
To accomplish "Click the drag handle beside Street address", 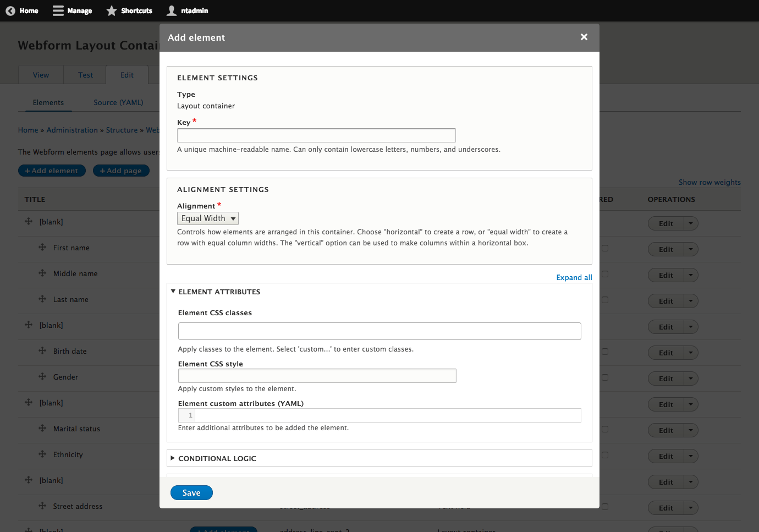I will 42,506.
